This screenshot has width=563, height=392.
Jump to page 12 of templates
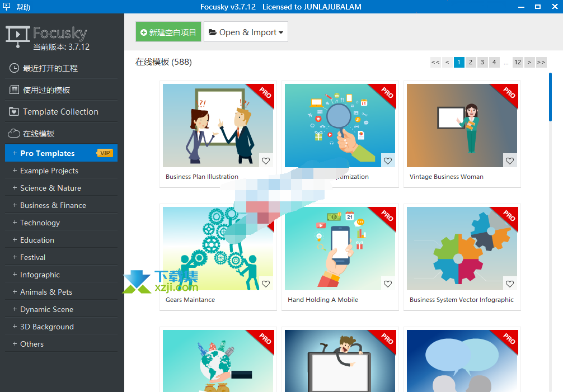(518, 62)
